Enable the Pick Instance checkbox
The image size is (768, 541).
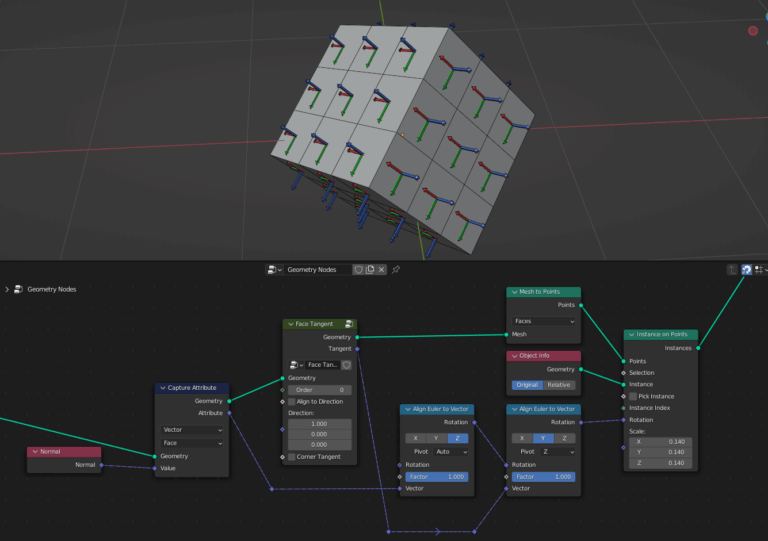(x=633, y=397)
